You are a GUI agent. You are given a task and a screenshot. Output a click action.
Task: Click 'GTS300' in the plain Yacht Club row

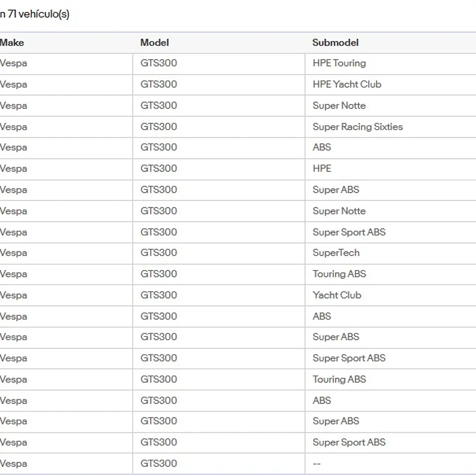[158, 295]
